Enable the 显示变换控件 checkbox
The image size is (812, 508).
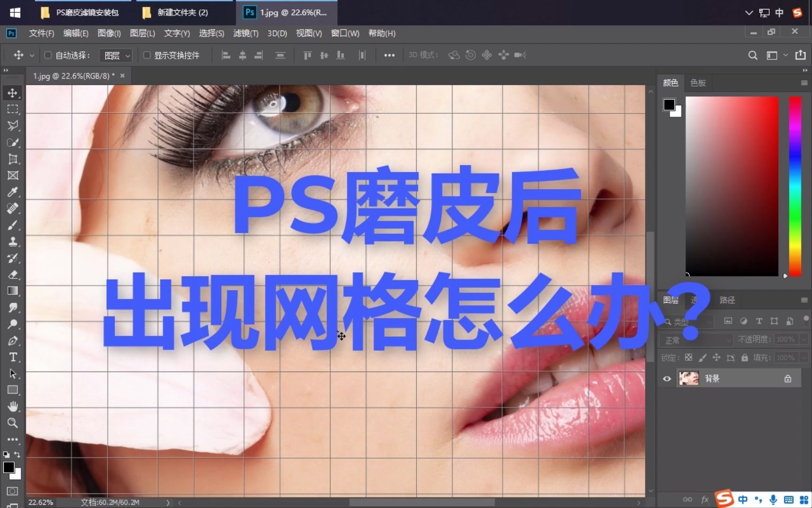click(x=147, y=55)
